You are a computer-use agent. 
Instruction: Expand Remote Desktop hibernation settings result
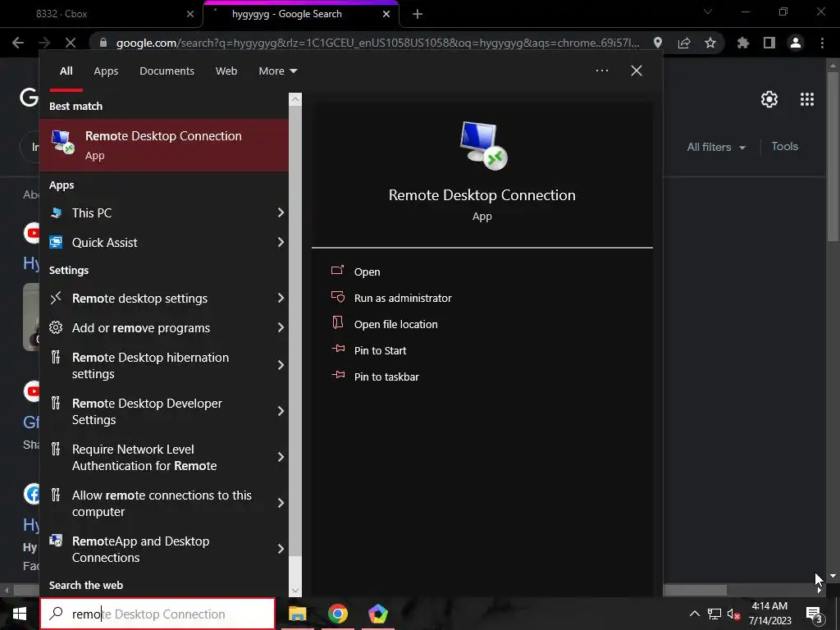(x=281, y=365)
